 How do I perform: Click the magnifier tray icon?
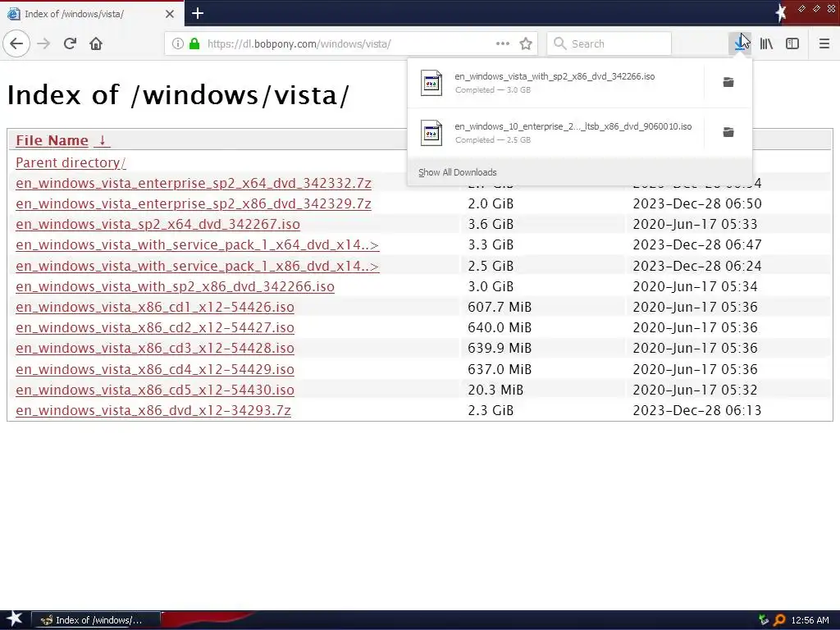779,620
